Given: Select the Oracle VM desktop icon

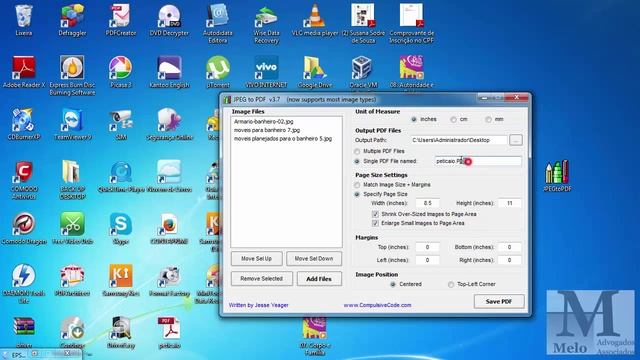Looking at the screenshot, I should coord(363,72).
